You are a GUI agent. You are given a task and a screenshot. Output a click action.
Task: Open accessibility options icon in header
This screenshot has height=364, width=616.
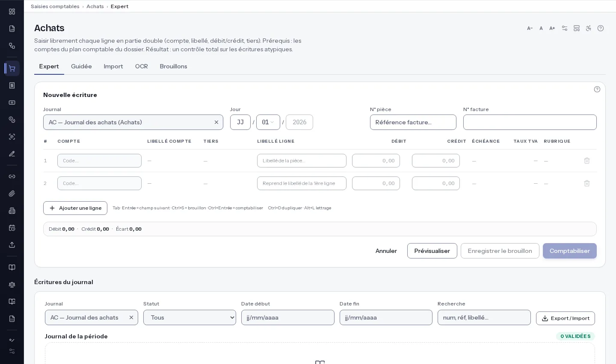coord(589,28)
